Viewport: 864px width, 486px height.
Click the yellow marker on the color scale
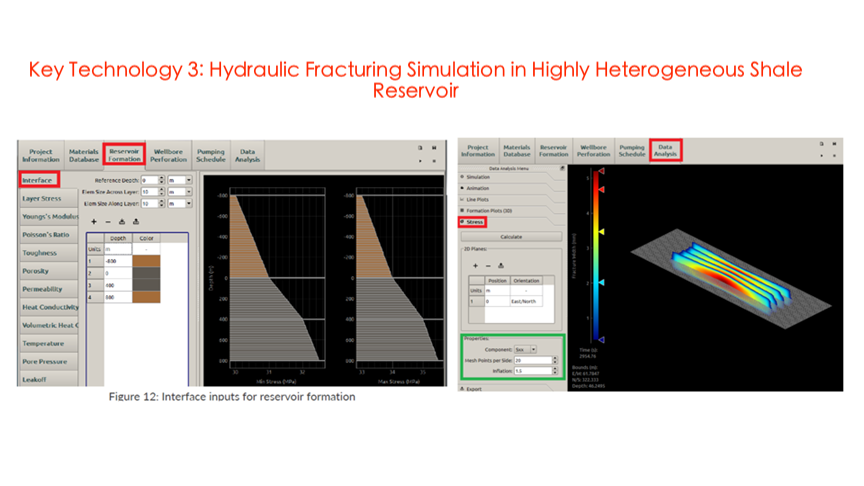[600, 232]
